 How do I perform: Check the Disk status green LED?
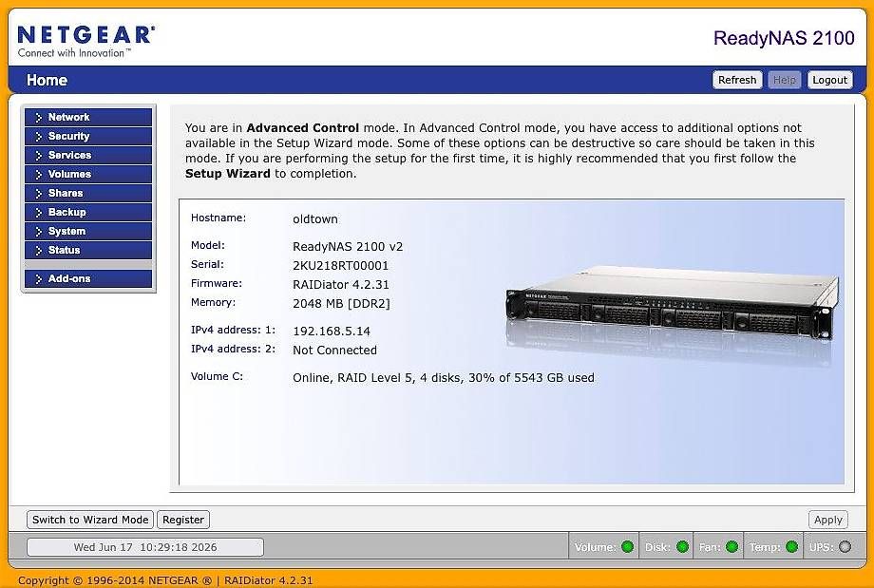682,547
